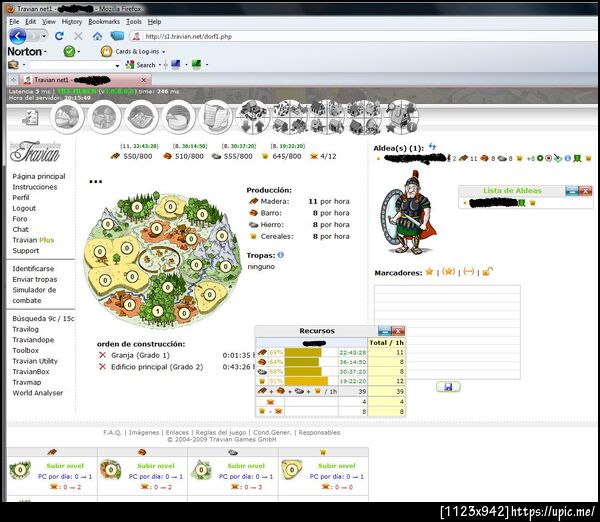The height and width of the screenshot is (522, 600).
Task: Open the back/forward history dropdown arrow
Action: point(44,36)
